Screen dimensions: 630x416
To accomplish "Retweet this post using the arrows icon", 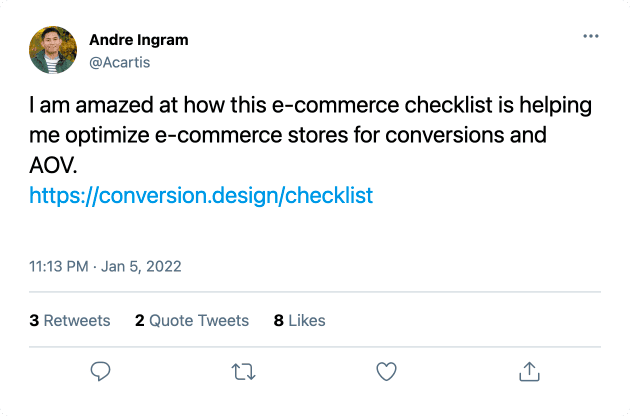I will tap(243, 371).
